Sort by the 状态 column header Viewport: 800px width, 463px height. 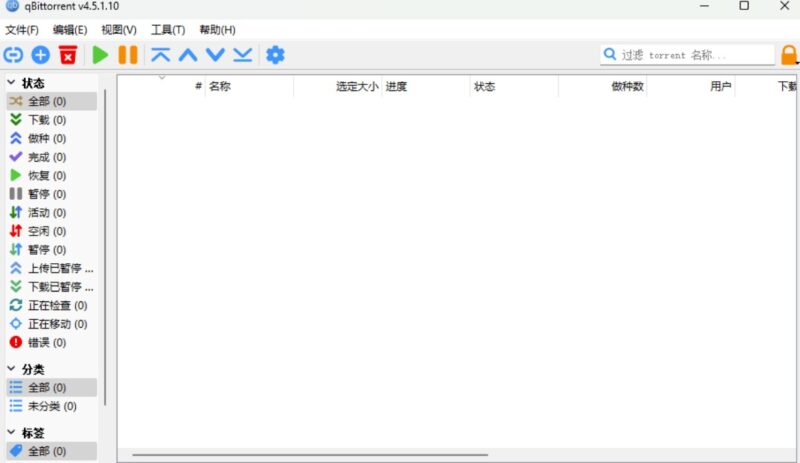pos(514,86)
